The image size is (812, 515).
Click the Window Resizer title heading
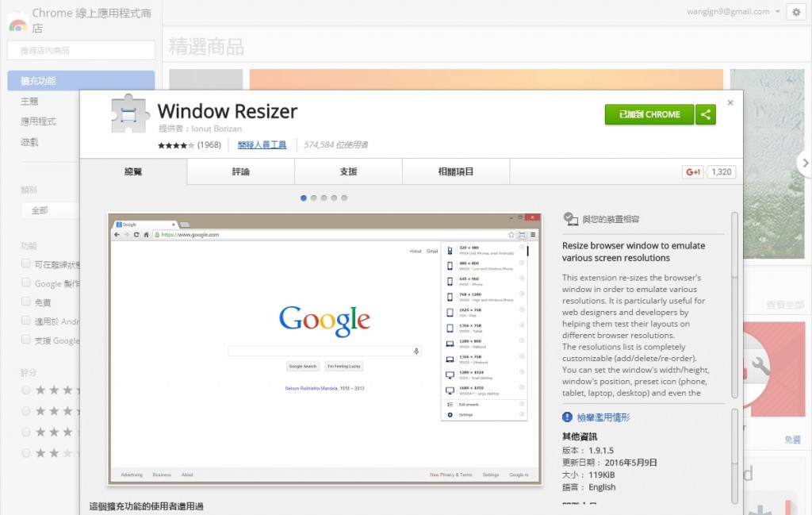[x=228, y=111]
